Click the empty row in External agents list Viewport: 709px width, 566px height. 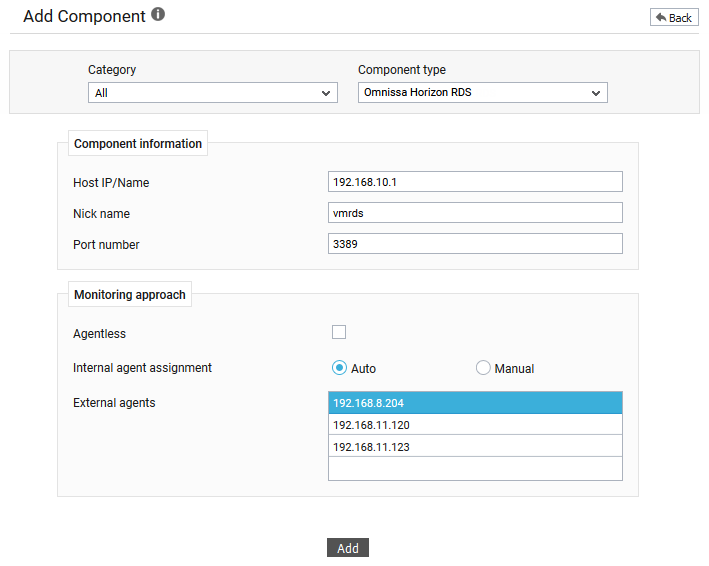pyautogui.click(x=475, y=468)
